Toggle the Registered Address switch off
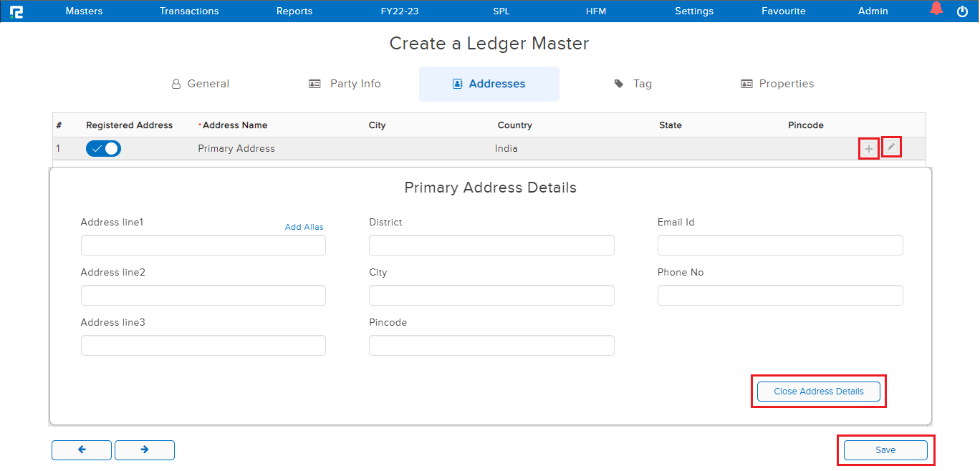The image size is (980, 471). 103,149
